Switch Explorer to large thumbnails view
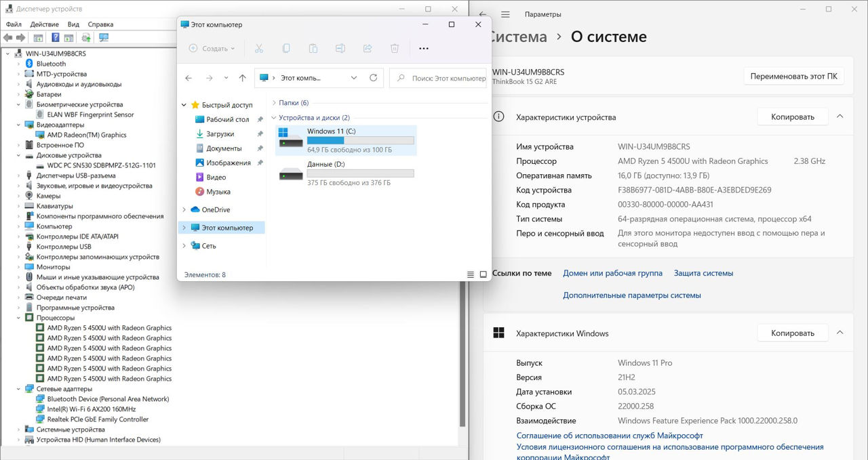 [484, 274]
